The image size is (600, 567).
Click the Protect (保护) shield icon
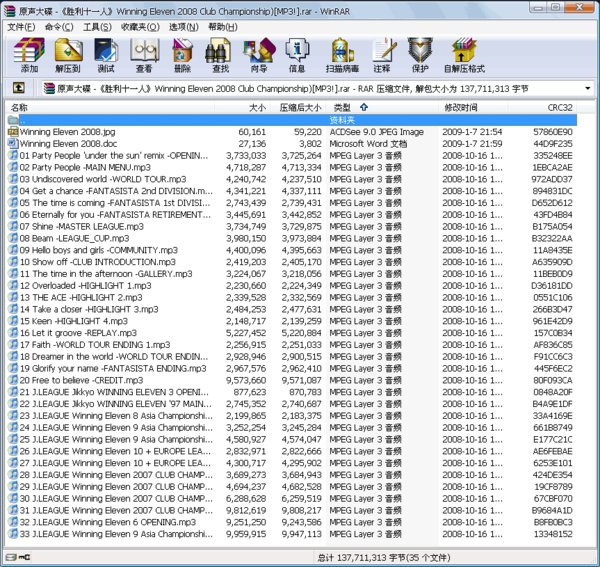pos(420,55)
